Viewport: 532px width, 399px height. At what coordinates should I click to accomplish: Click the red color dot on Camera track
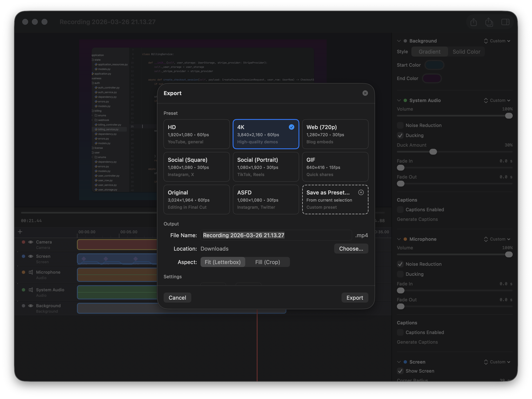pos(23,242)
